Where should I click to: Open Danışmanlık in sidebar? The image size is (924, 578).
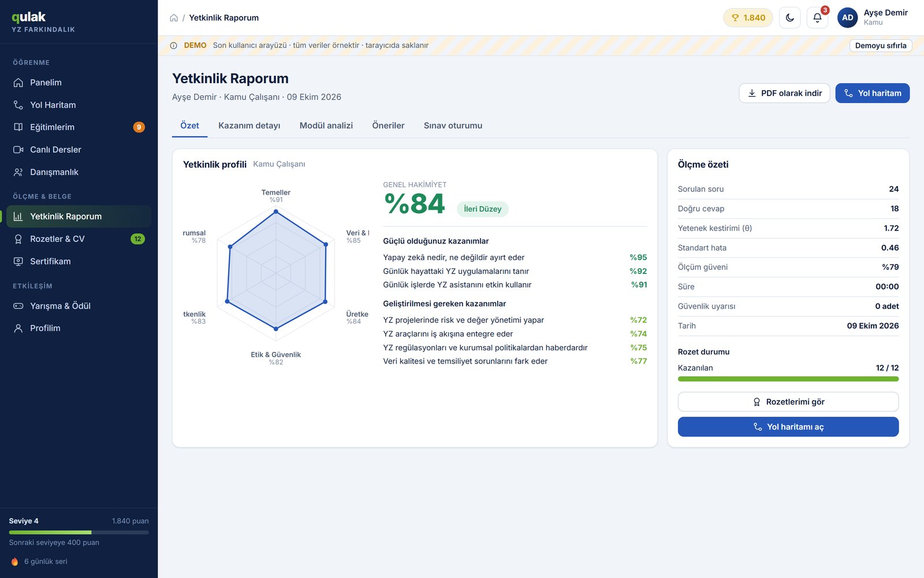[x=79, y=172]
